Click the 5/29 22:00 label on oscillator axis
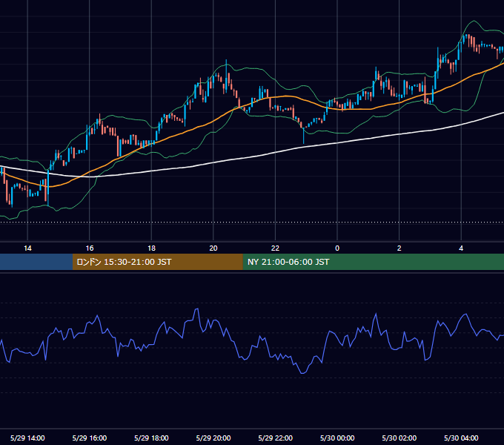 pos(275,438)
